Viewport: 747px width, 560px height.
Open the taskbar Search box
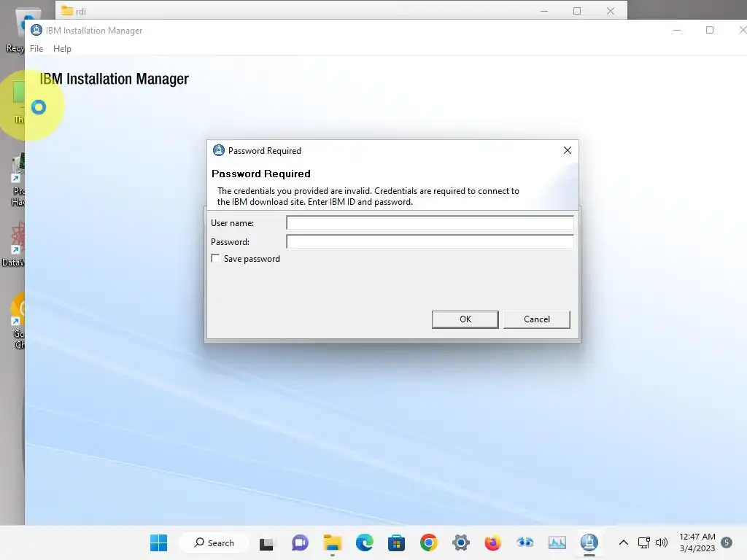click(214, 542)
